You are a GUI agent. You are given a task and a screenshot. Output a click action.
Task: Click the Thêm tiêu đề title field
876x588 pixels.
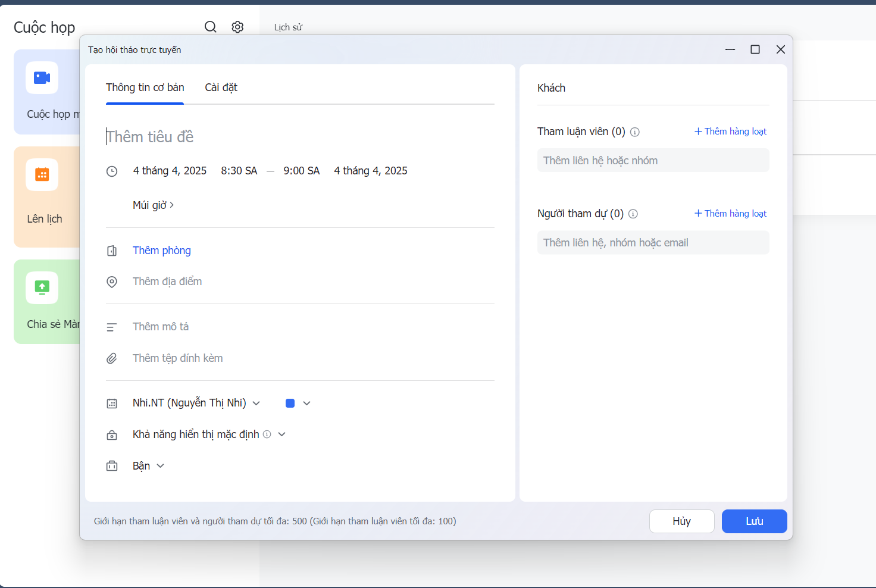pos(300,137)
